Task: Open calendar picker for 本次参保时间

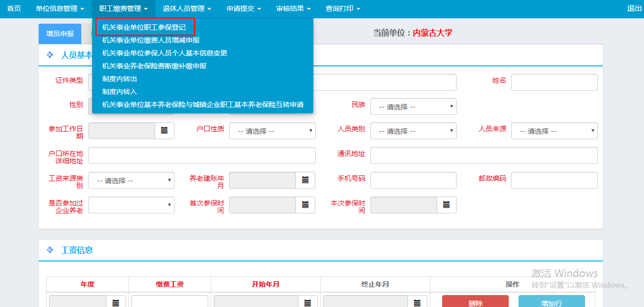Action: 446,205
